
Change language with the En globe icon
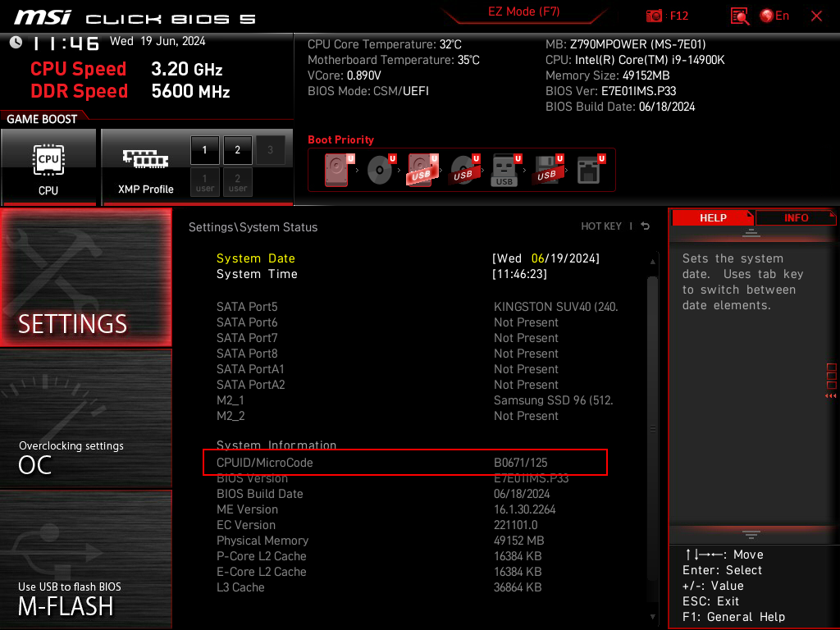[x=774, y=16]
